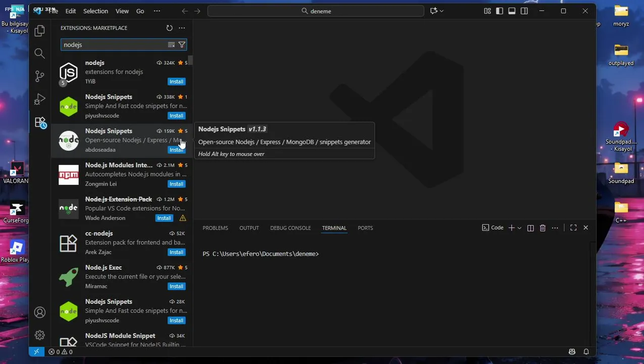Expand hidden menu bar items ellipsis
Viewport: 644px width, 364px height.
coord(157,11)
